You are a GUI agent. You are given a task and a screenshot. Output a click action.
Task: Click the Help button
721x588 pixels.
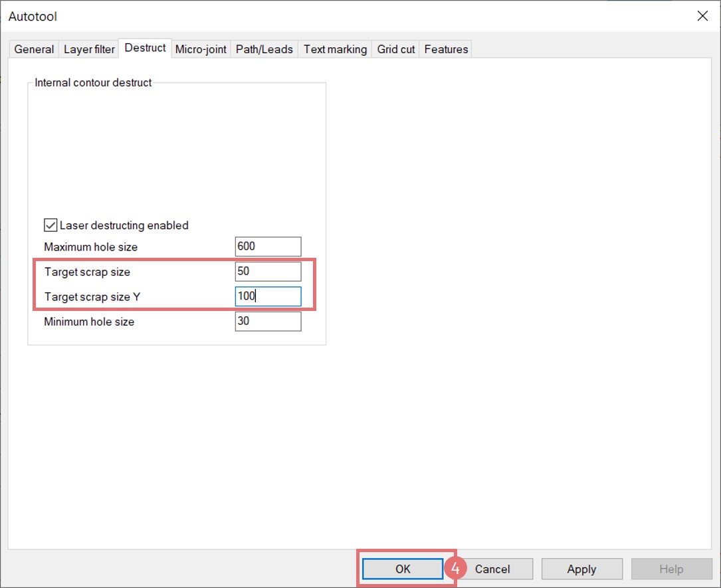tap(670, 569)
